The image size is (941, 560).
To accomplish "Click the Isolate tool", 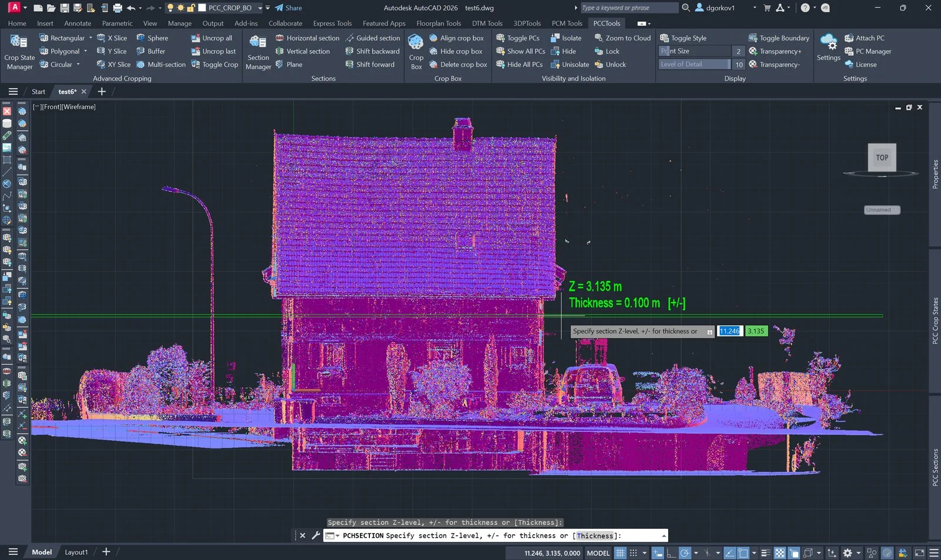I will 566,38.
